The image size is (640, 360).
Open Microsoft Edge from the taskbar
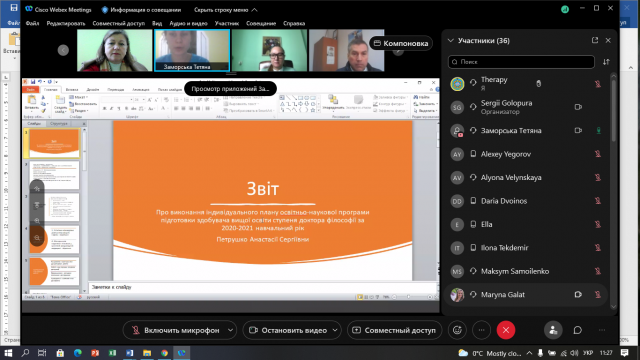pyautogui.click(x=78, y=353)
